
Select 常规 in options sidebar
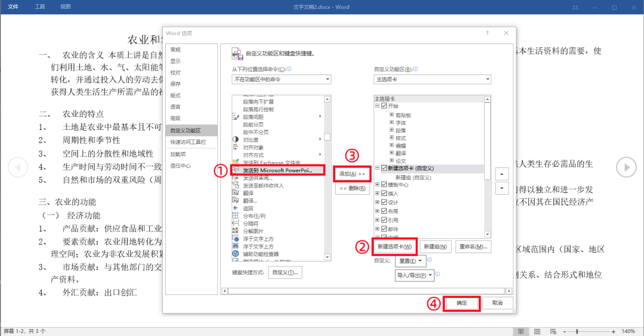191,49
